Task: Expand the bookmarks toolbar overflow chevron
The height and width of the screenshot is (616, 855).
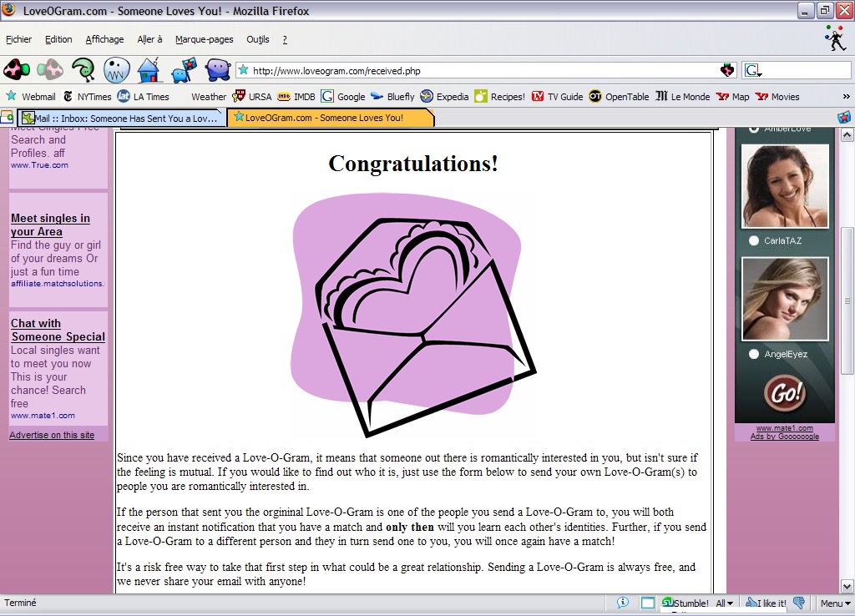Action: tap(846, 97)
